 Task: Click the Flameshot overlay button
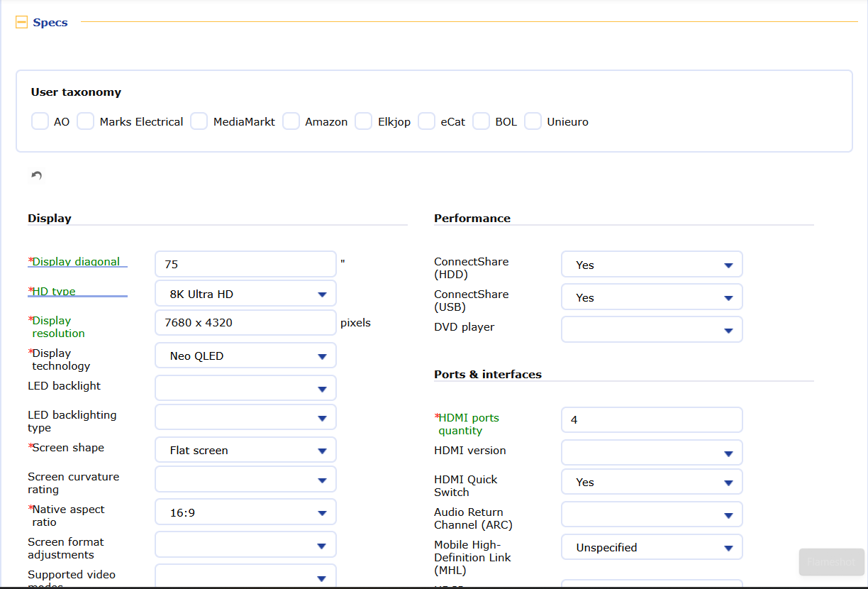tap(831, 562)
